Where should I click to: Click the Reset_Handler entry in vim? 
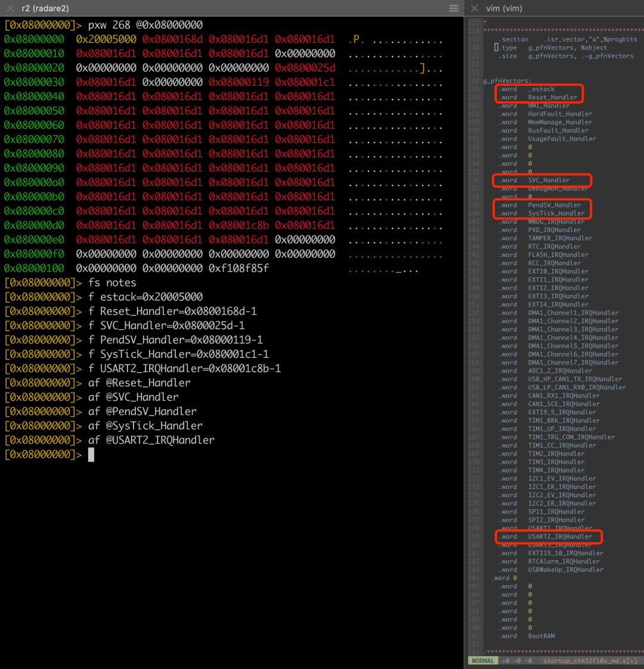point(552,97)
